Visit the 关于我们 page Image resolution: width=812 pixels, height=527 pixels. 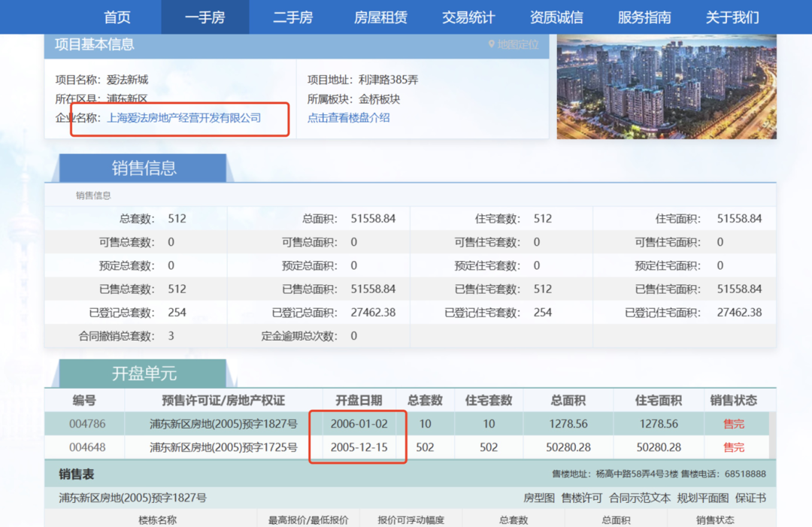coord(732,17)
